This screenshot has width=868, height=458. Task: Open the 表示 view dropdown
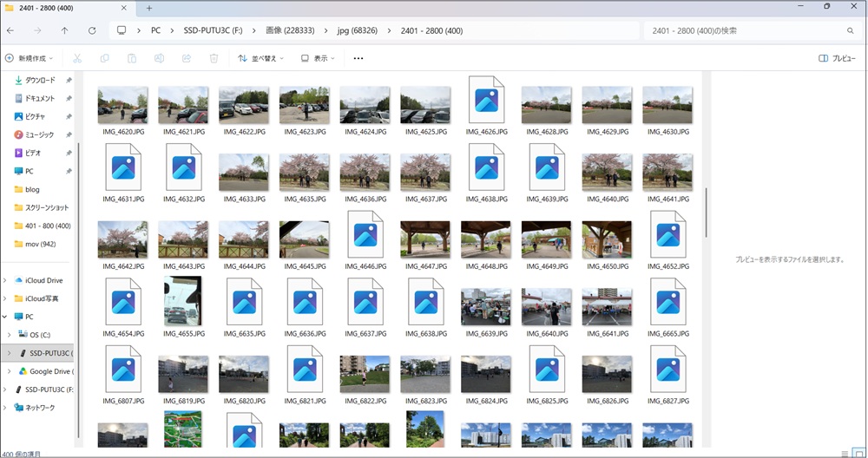tap(318, 58)
